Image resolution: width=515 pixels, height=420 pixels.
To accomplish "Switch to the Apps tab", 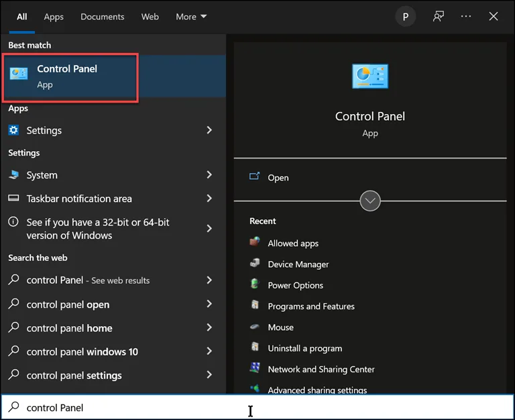I will coord(54,17).
